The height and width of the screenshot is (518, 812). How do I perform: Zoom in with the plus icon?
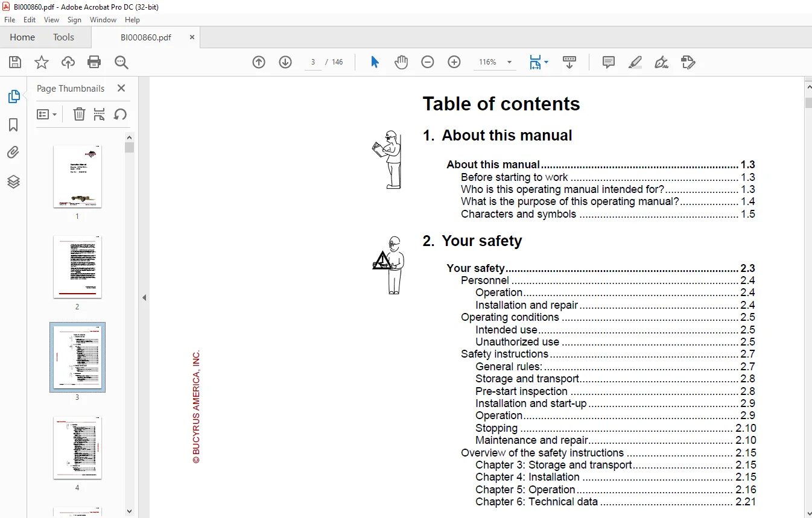[x=454, y=62]
